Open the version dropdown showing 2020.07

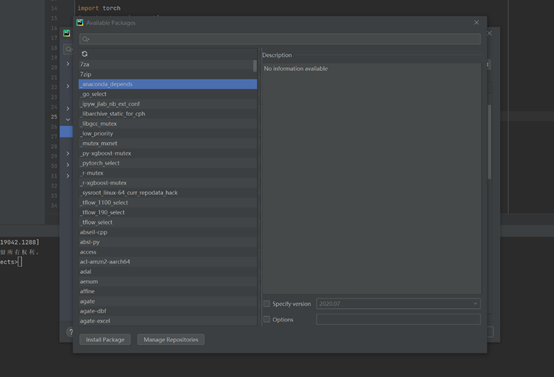point(398,304)
